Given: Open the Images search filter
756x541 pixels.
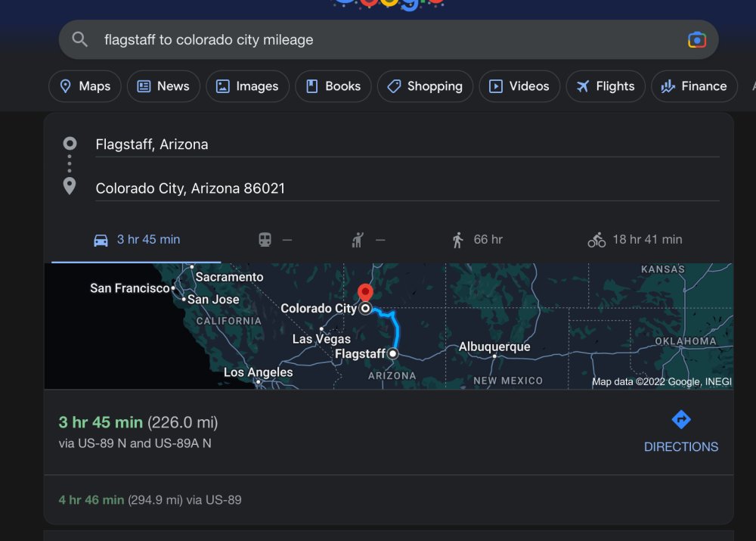Looking at the screenshot, I should (x=247, y=86).
